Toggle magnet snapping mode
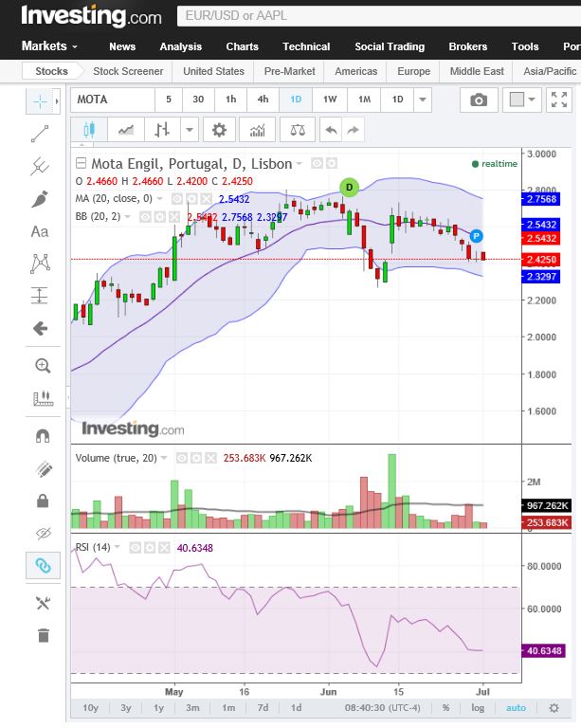Image resolution: width=581 pixels, height=728 pixels. (x=43, y=436)
